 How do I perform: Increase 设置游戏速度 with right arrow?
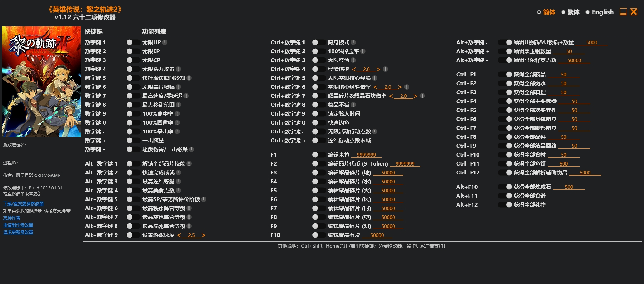(x=203, y=235)
